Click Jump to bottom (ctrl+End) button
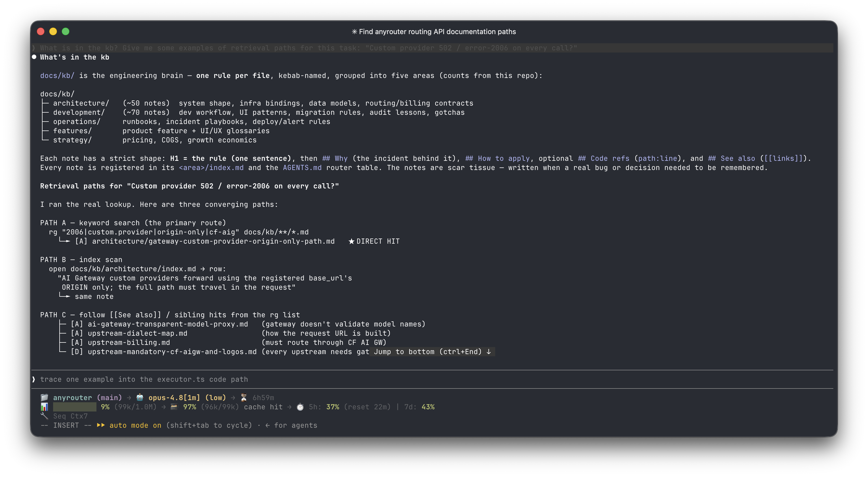The height and width of the screenshot is (477, 868). pos(432,351)
